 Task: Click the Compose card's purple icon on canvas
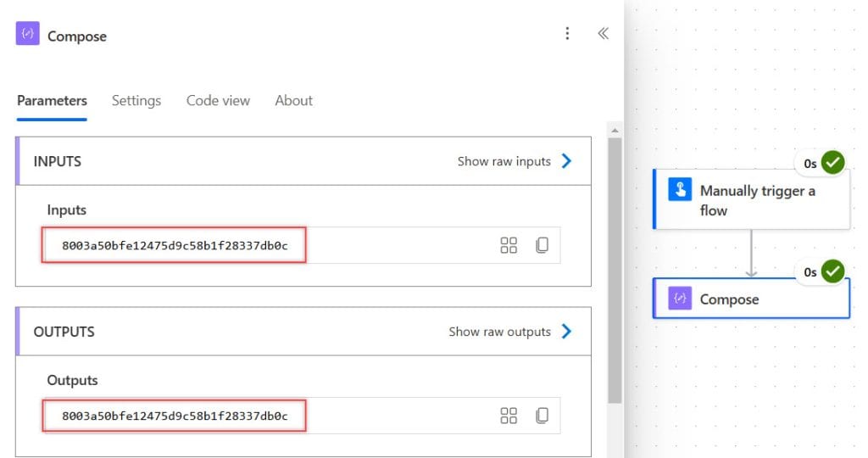[680, 298]
